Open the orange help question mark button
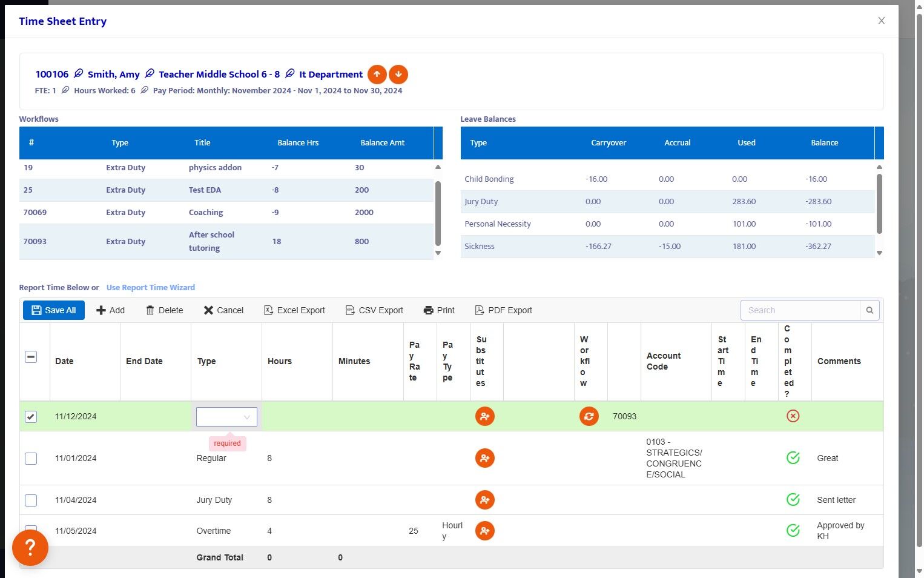This screenshot has height=578, width=924. (x=30, y=548)
